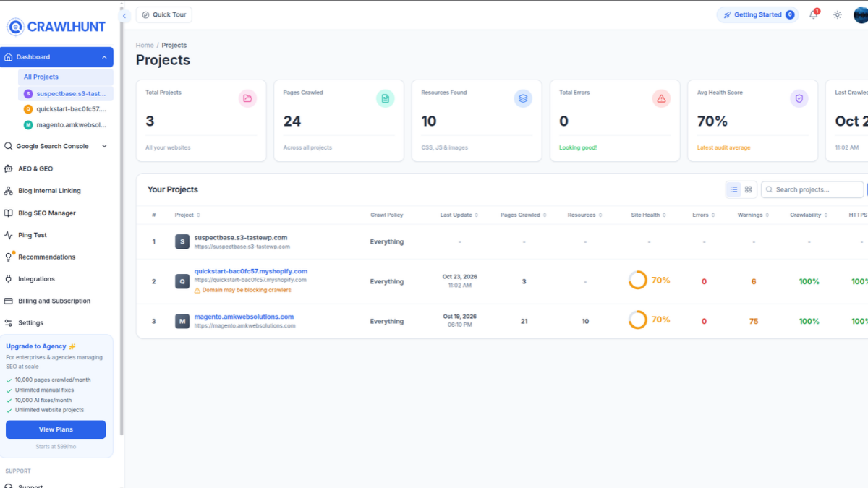
Task: Sort by the Errors column
Action: pyautogui.click(x=704, y=215)
